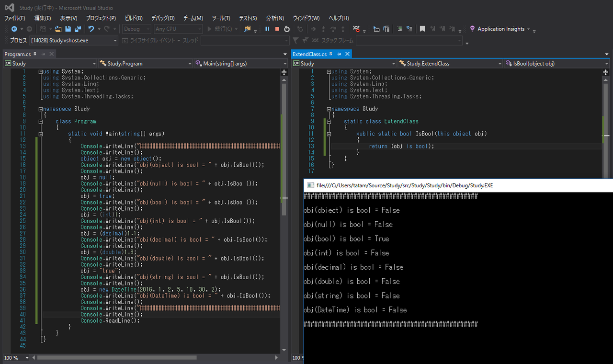Navigate backward with the back arrow
Viewport: 613px width, 364px height.
[x=14, y=29]
